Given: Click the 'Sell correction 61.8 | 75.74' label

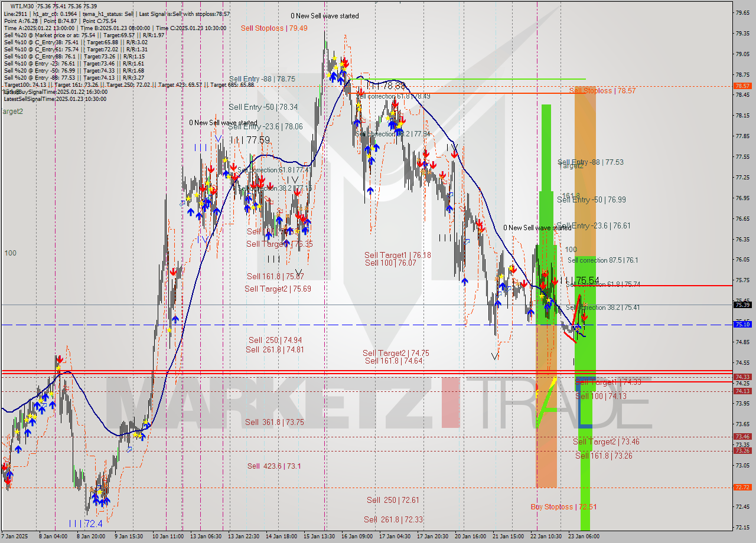Looking at the screenshot, I should coord(603,284).
